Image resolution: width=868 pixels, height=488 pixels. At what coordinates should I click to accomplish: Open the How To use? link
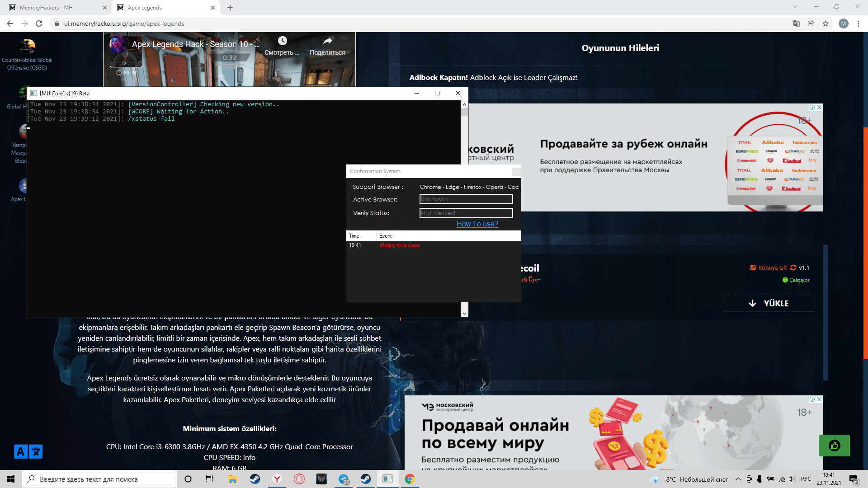coord(477,224)
